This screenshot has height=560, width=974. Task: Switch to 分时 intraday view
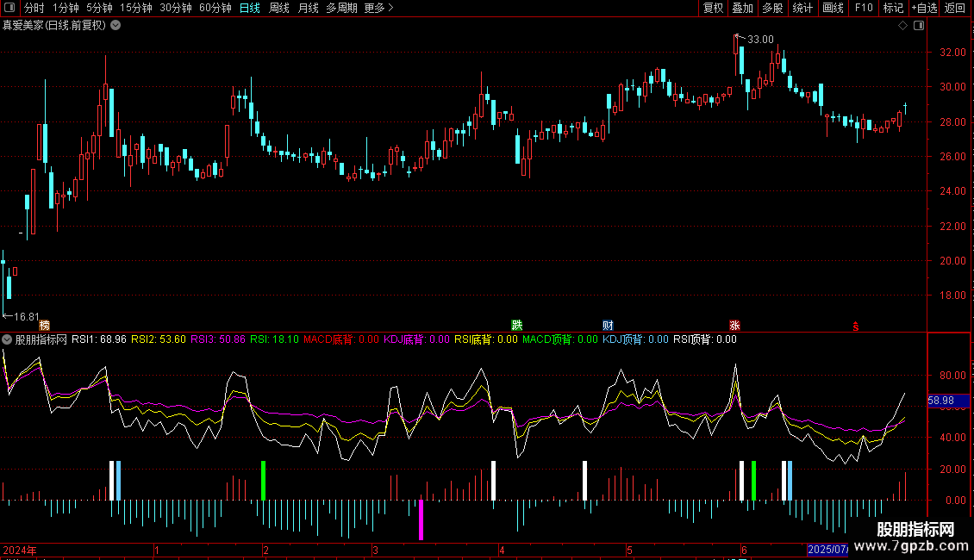click(x=34, y=8)
